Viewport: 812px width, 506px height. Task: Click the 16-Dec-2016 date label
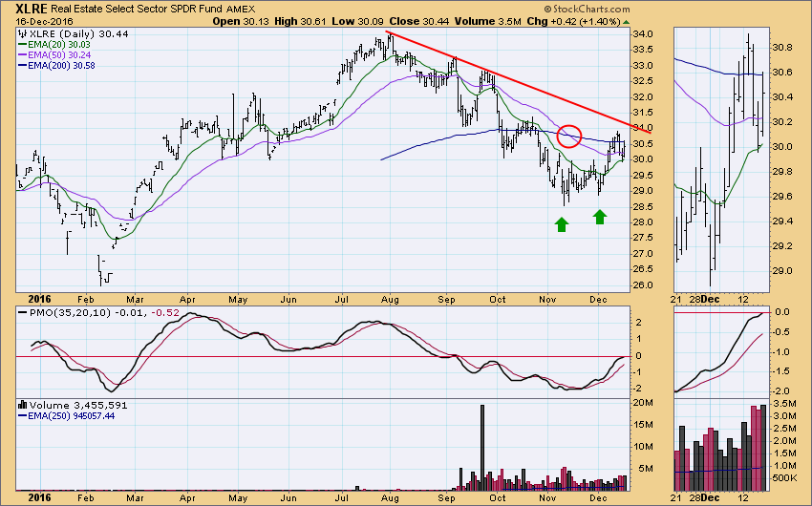(x=45, y=22)
